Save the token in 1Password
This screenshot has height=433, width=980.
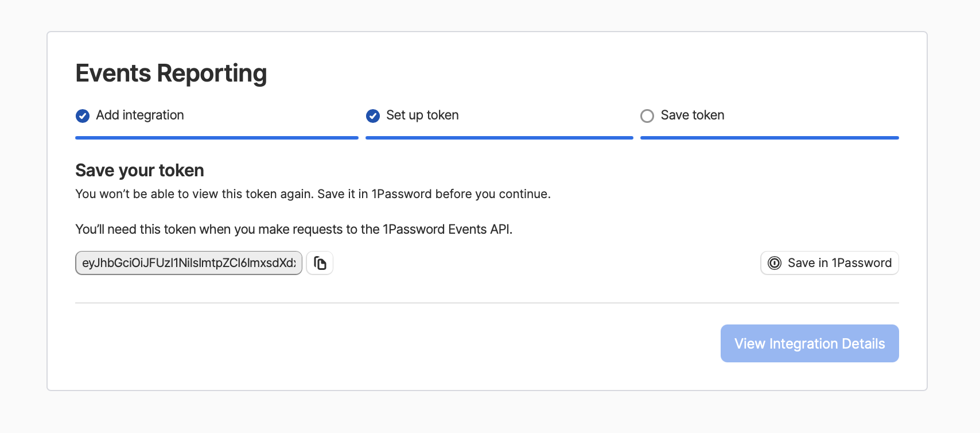point(830,263)
